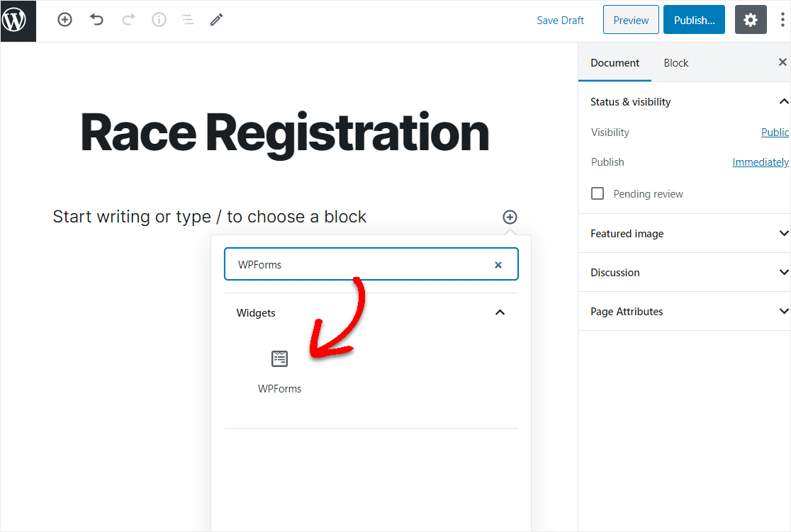Click the WordPress logo
This screenshot has height=532, width=791.
point(18,21)
